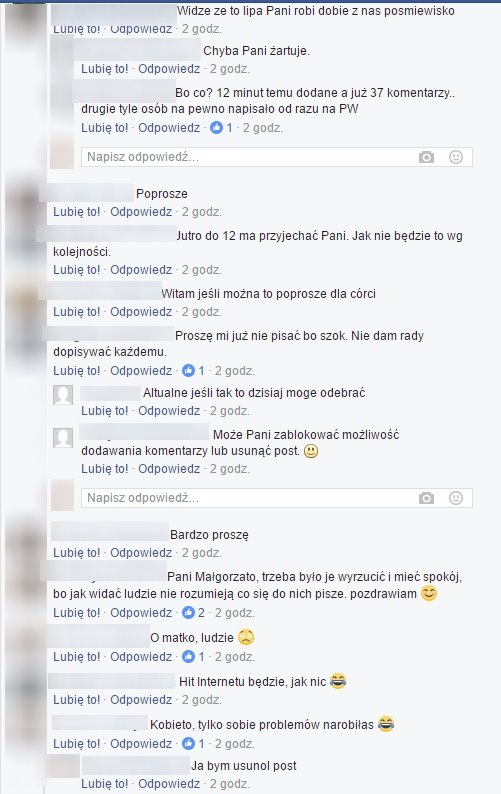Open emoji picker in second reply box

pyautogui.click(x=456, y=498)
